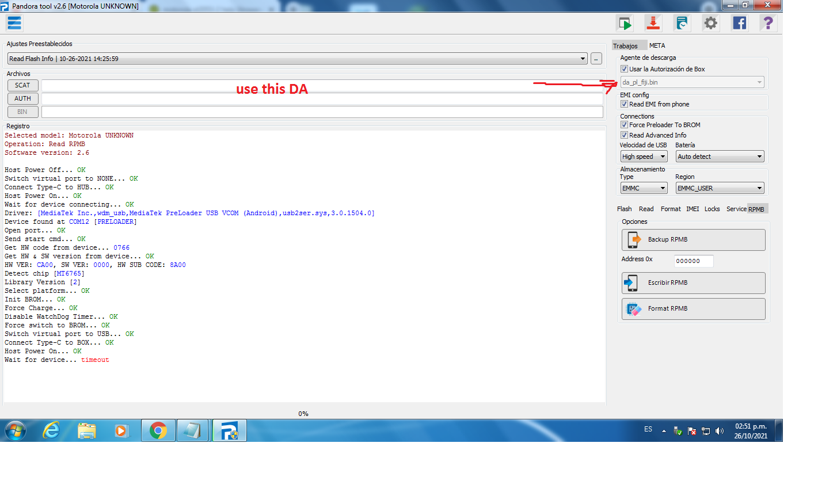837x504 pixels.
Task: Open Windows Explorer folder from taskbar
Action: [87, 430]
